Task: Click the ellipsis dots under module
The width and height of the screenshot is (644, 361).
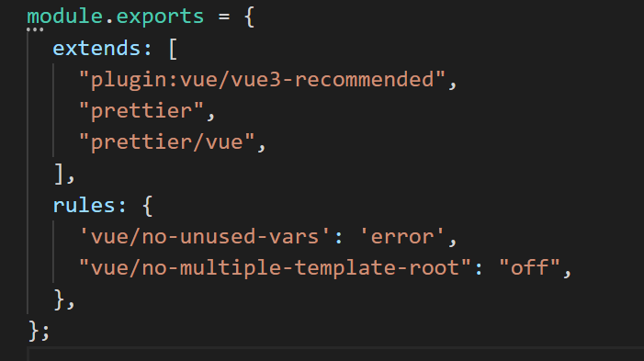Action: (x=35, y=29)
